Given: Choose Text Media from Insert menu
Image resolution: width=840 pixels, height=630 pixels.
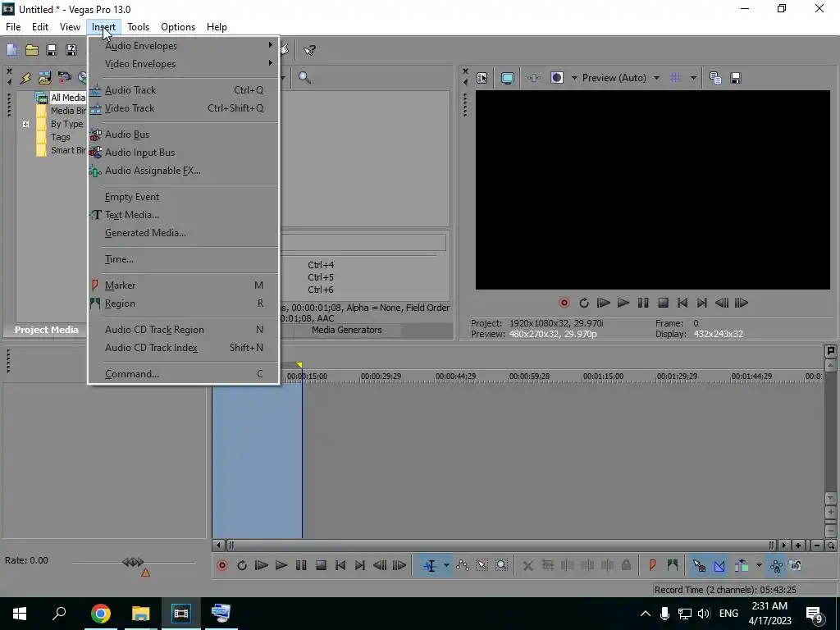Looking at the screenshot, I should tap(184, 215).
